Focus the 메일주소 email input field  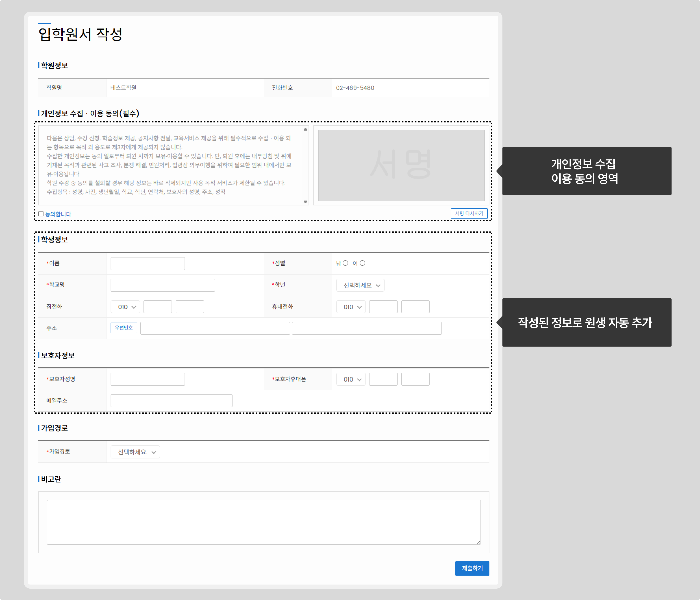pyautogui.click(x=171, y=400)
